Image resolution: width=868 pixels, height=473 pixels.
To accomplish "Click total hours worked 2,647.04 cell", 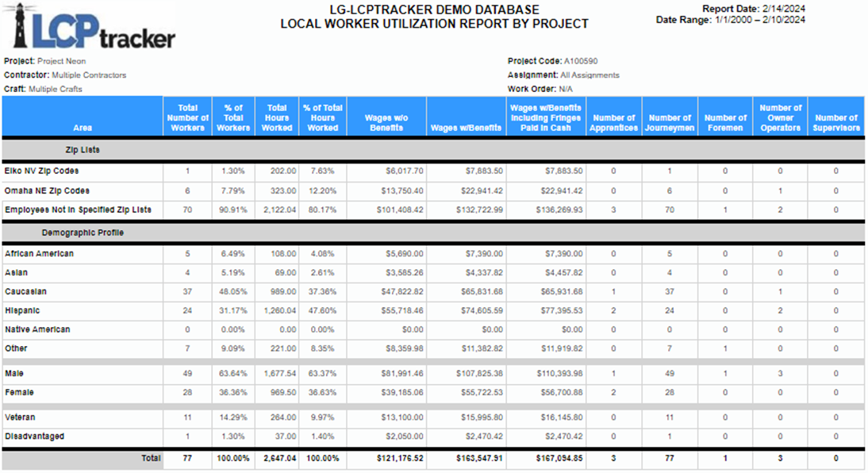I will (279, 458).
